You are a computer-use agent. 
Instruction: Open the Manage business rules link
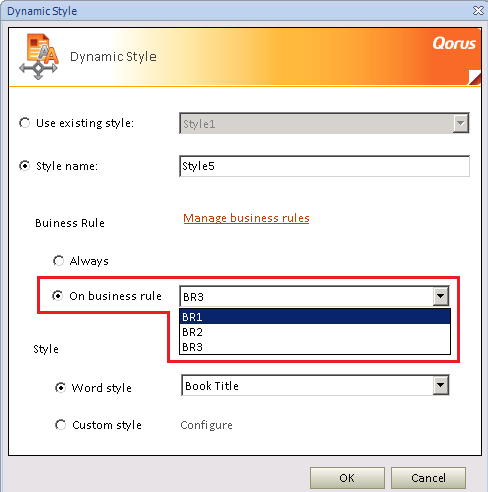pos(246,218)
